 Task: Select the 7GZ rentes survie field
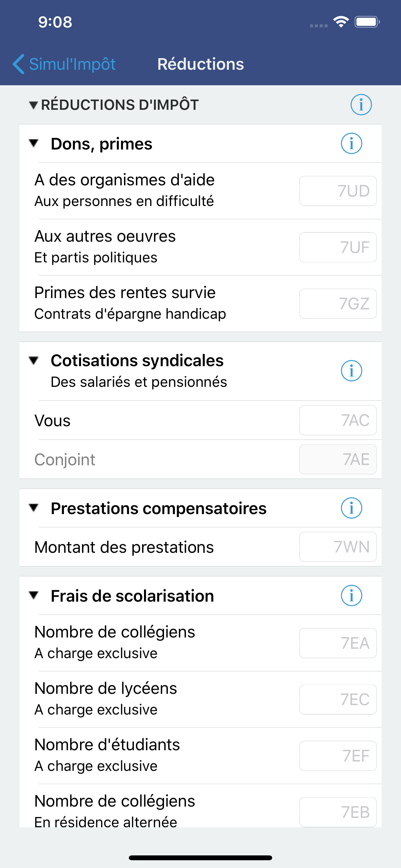[x=338, y=304]
